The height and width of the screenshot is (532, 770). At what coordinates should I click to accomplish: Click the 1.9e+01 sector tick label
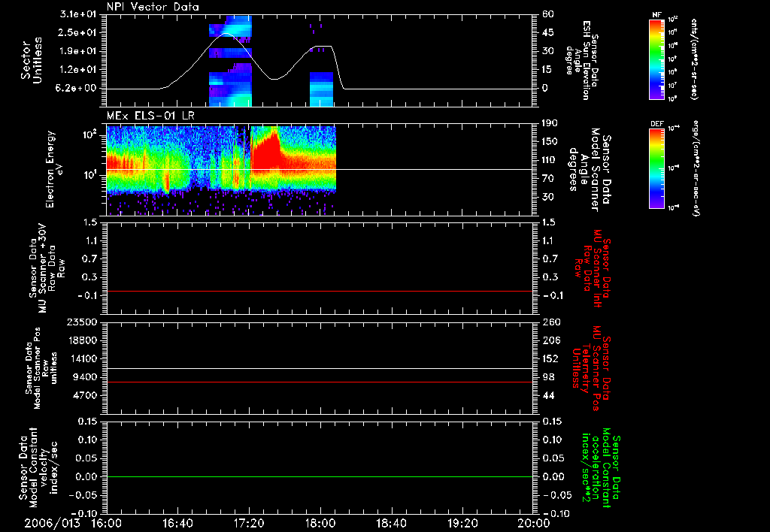click(x=78, y=51)
